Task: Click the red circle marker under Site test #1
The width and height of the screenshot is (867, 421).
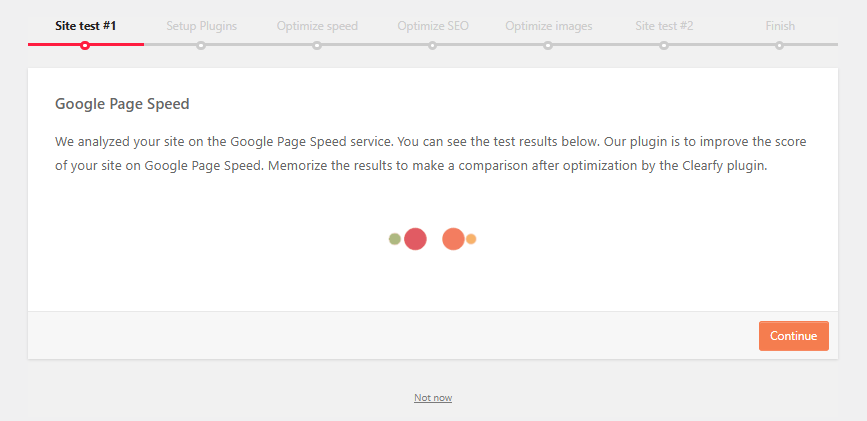Action: pos(85,45)
